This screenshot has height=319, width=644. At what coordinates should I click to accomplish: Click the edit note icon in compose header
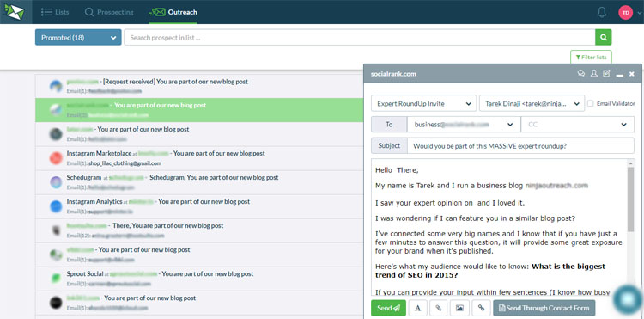point(606,74)
